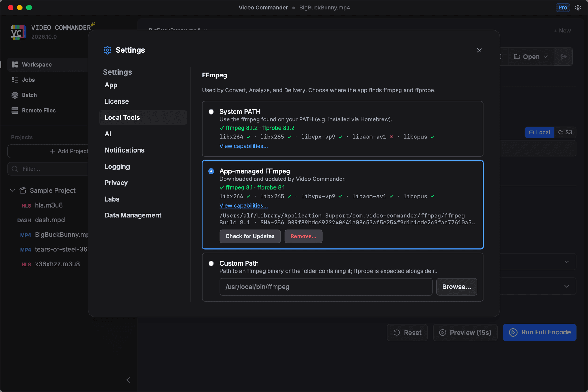
Task: Close the Settings dialog with the X
Action: click(x=479, y=50)
